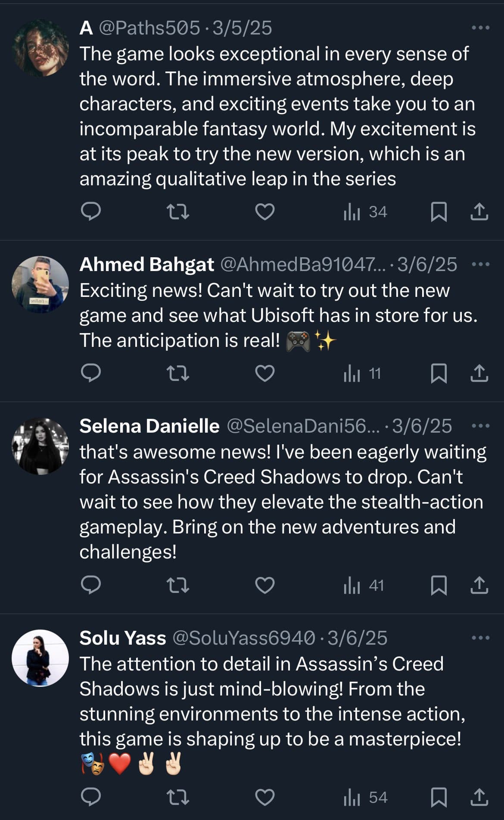Open Selena Danielle's profile name link
Viewport: 504px width, 820px height.
point(149,426)
